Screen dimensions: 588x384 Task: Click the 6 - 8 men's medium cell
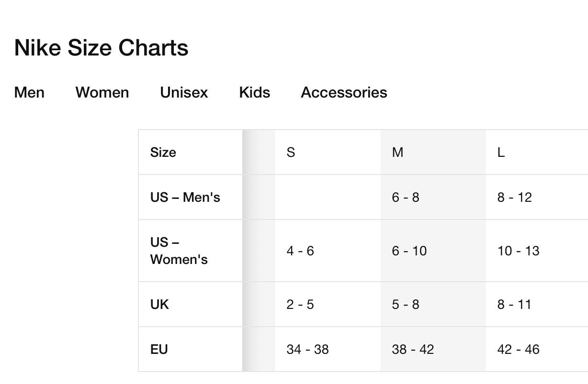point(406,197)
